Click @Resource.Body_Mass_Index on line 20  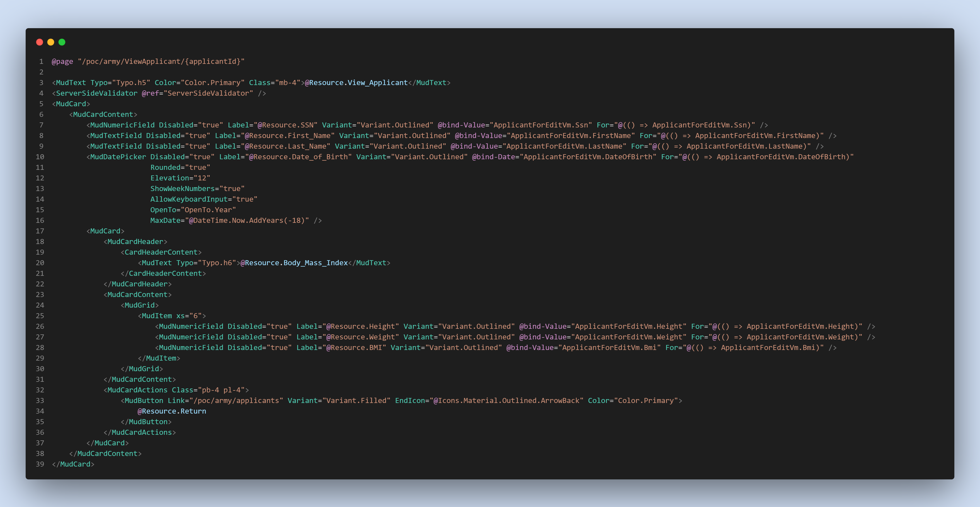click(x=294, y=263)
